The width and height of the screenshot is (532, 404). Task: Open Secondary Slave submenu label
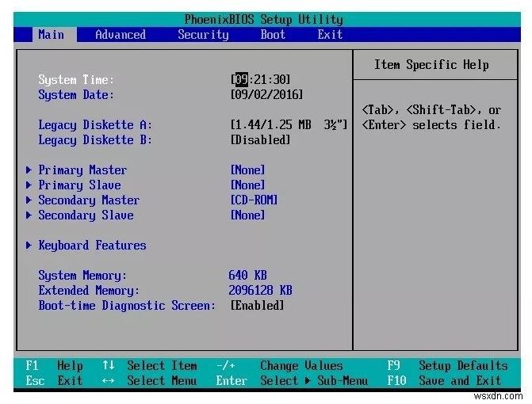click(86, 215)
